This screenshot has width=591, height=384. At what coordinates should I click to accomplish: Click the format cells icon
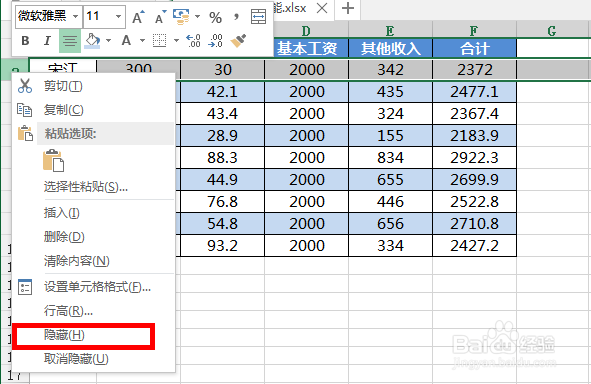tap(25, 287)
